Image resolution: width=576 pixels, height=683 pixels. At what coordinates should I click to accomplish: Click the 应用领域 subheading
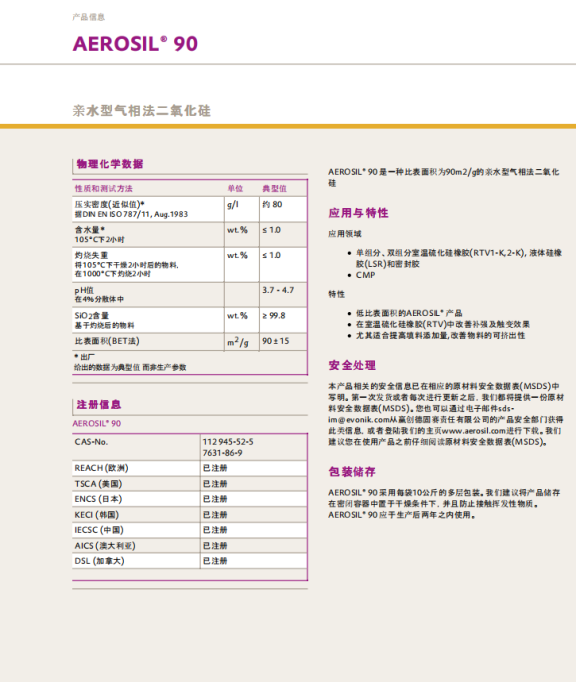(345, 234)
